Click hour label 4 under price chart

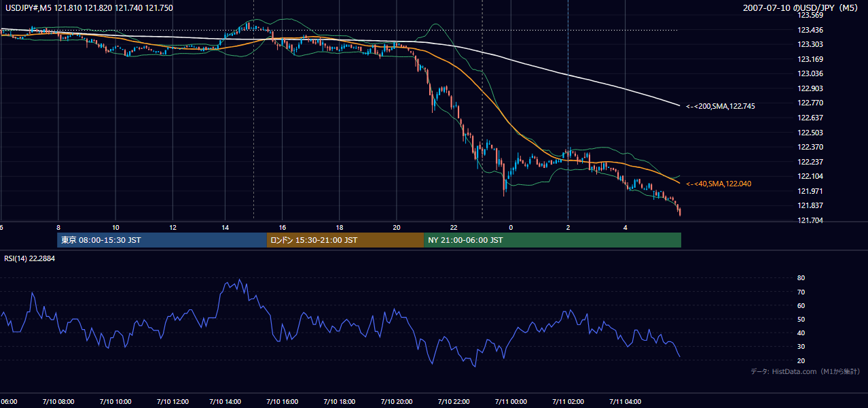click(x=625, y=228)
